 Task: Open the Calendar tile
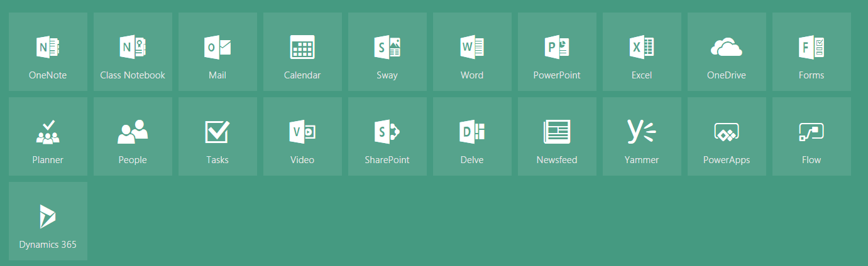click(302, 51)
